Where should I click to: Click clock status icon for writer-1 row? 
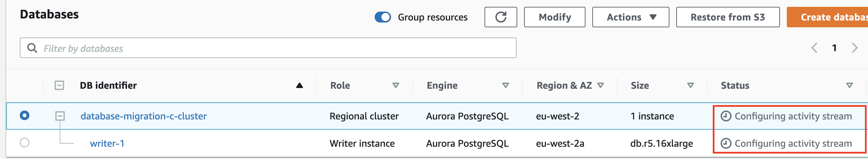pos(726,144)
